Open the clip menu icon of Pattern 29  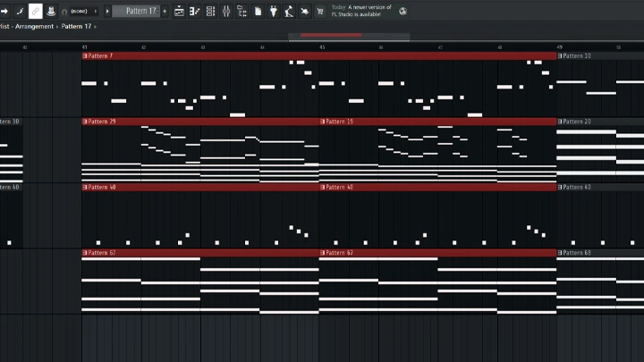85,122
